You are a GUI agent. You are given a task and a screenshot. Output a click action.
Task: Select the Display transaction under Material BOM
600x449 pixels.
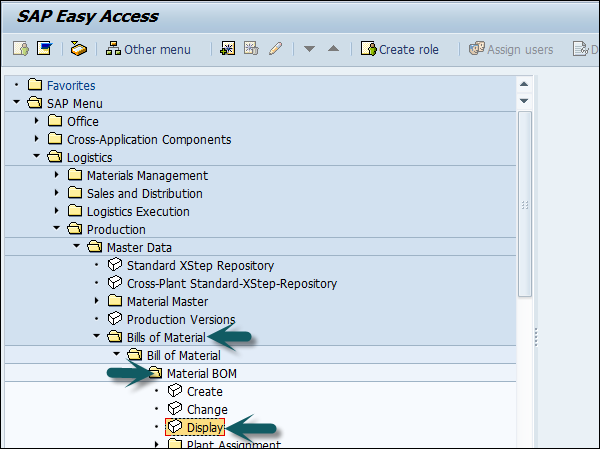point(205,428)
